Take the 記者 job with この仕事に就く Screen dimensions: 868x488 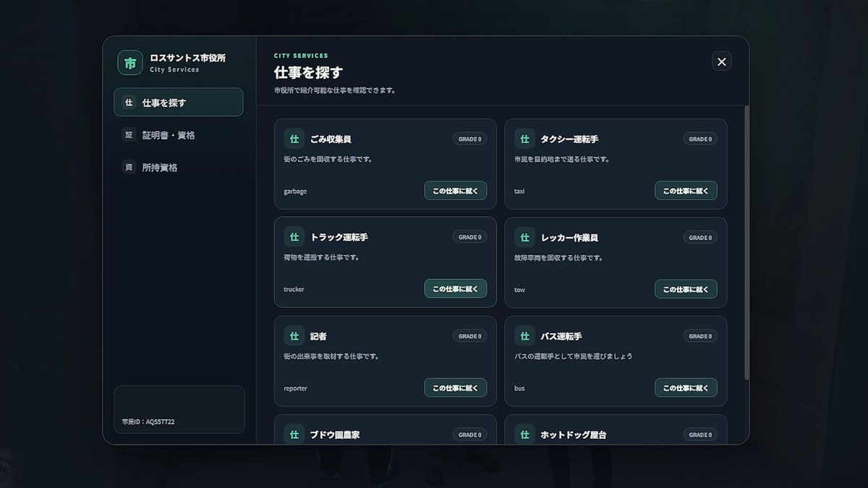pos(455,388)
